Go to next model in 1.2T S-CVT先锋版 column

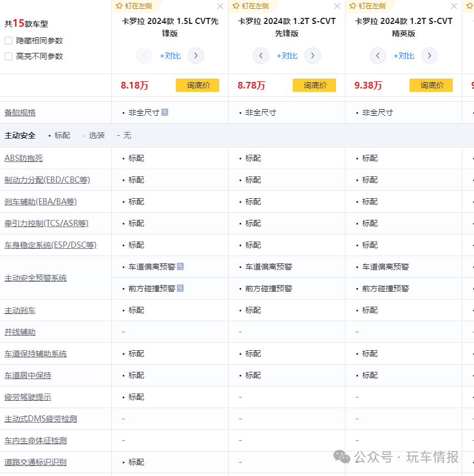(x=313, y=56)
